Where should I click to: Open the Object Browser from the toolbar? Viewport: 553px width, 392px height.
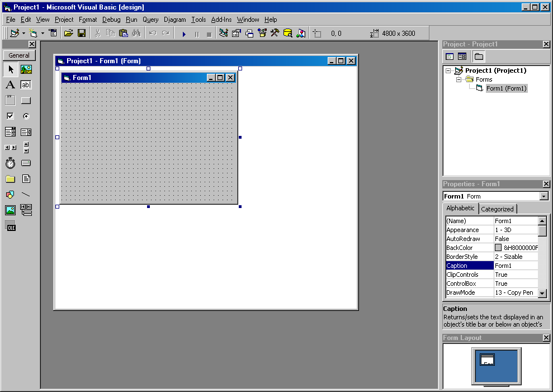(262, 33)
